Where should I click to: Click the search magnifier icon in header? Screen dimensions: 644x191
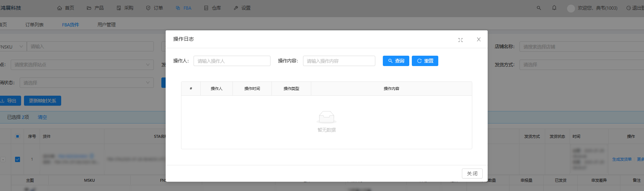click(538, 8)
